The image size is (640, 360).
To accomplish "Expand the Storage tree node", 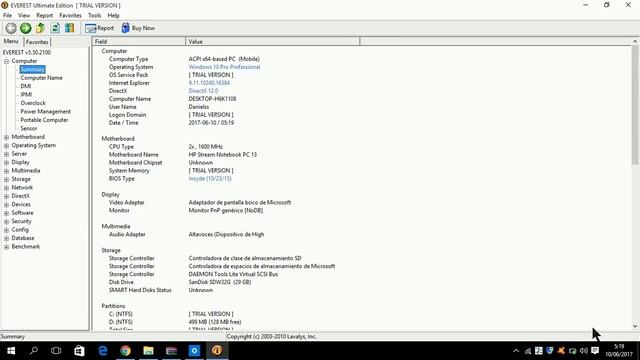I will [x=7, y=180].
